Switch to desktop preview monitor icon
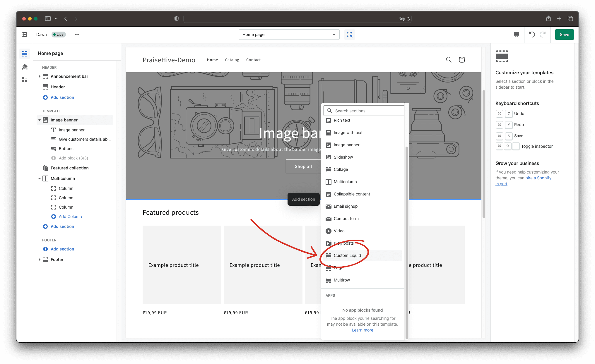595x364 pixels. pos(517,35)
